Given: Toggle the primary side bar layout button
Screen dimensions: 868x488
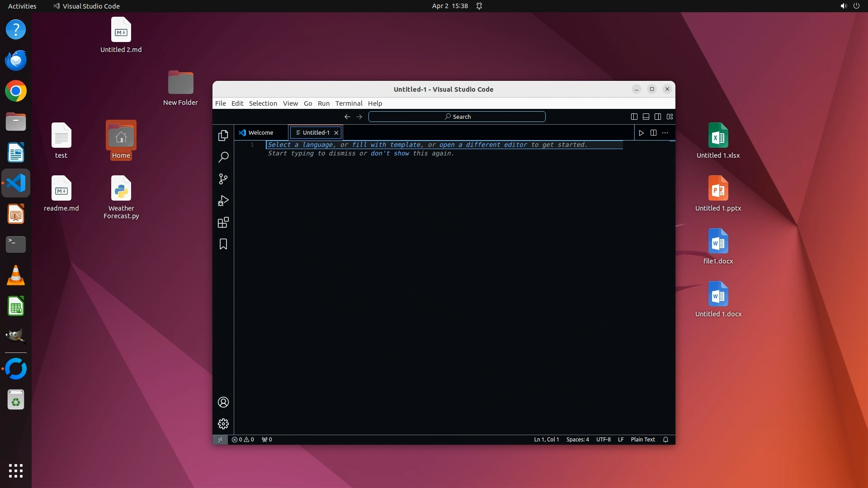Looking at the screenshot, I should tap(634, 117).
